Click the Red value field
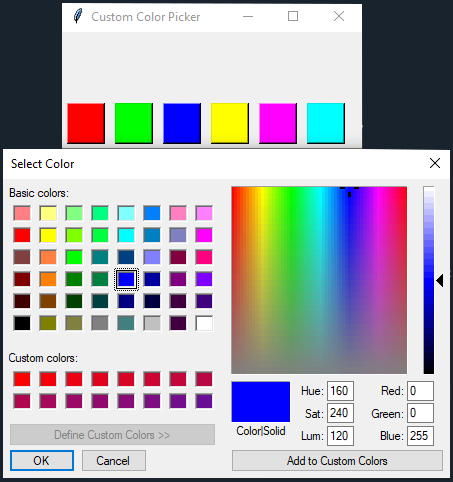Image resolution: width=453 pixels, height=482 pixels. click(x=420, y=391)
